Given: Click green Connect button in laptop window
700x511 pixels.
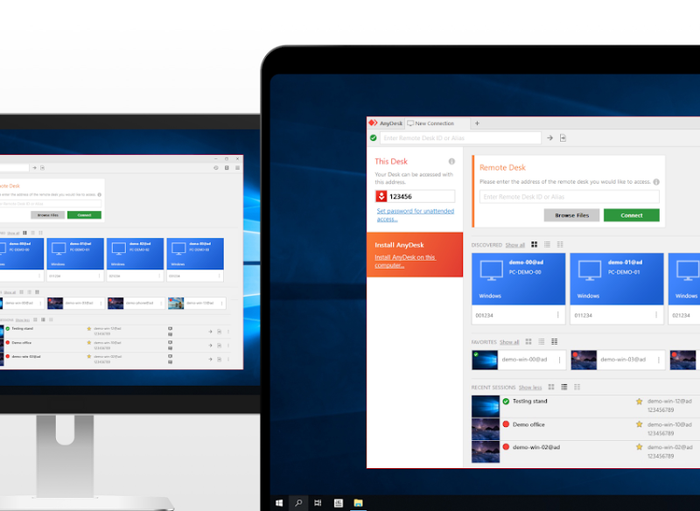Looking at the screenshot, I should pos(631,215).
